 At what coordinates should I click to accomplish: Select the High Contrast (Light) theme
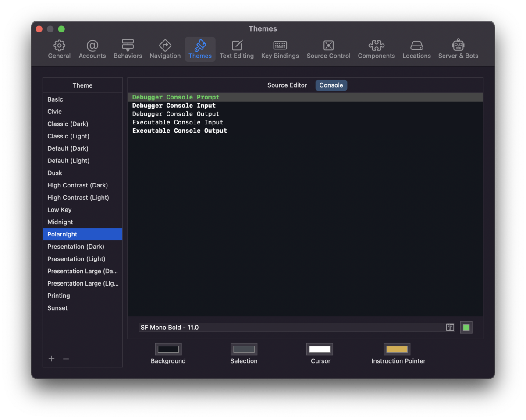82,198
